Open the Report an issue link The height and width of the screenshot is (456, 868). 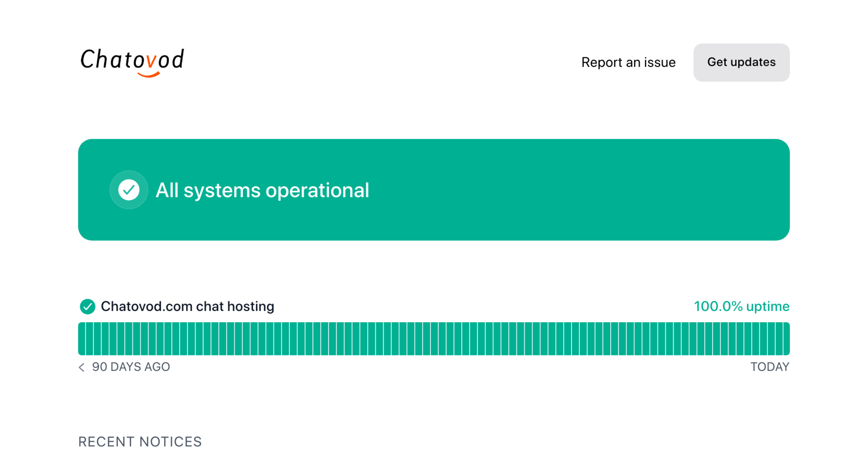point(628,62)
